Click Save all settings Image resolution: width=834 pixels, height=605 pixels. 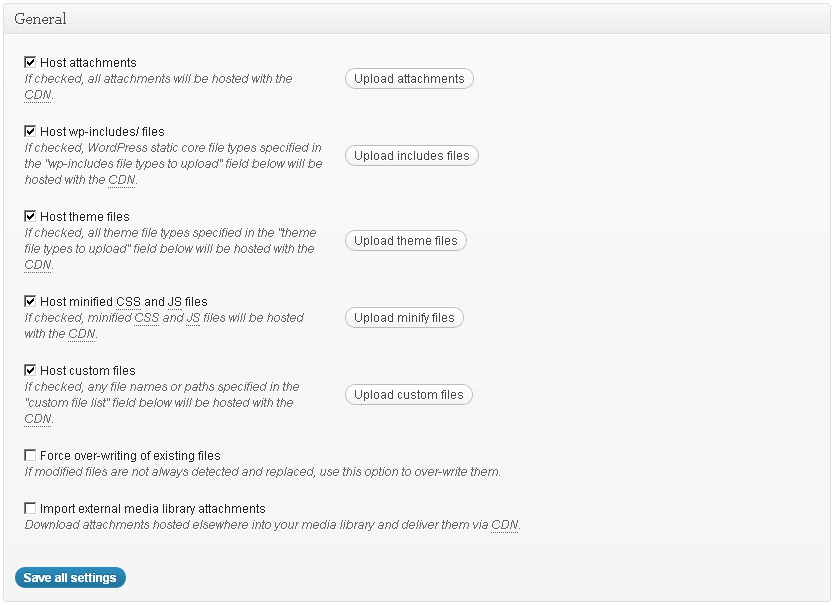coord(69,577)
